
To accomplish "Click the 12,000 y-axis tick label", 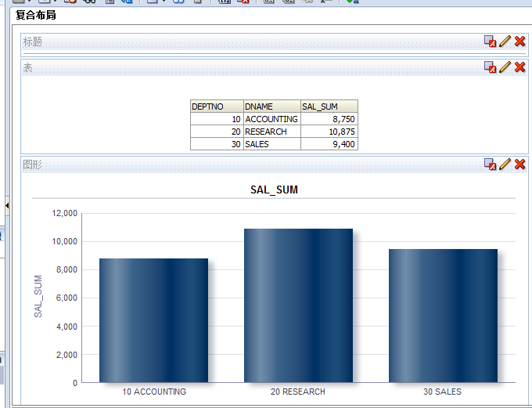I will coord(64,213).
